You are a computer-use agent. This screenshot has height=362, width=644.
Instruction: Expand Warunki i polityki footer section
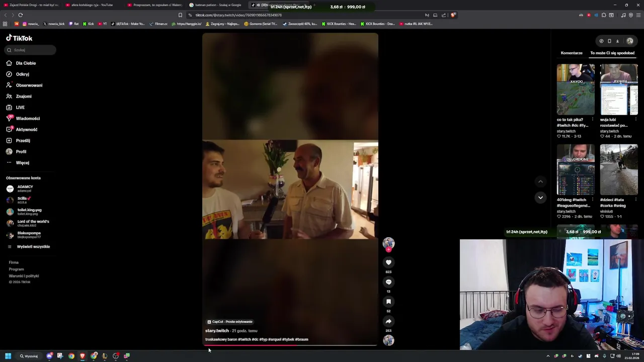24,276
